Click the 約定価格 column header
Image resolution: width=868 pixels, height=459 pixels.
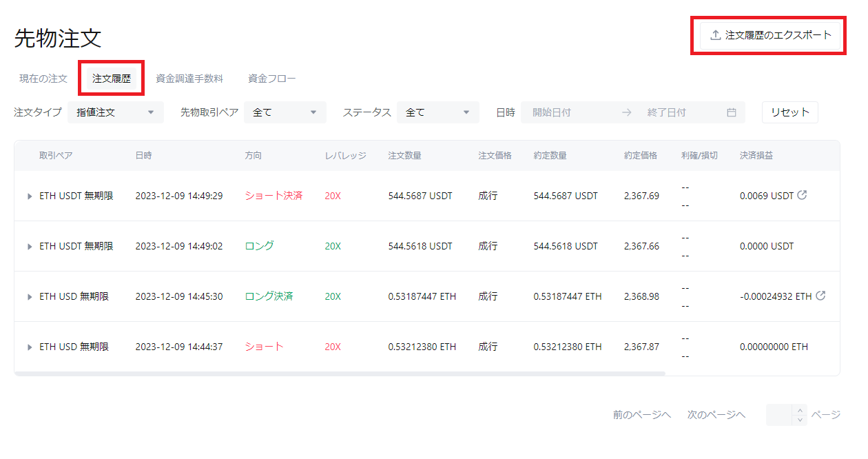click(641, 156)
